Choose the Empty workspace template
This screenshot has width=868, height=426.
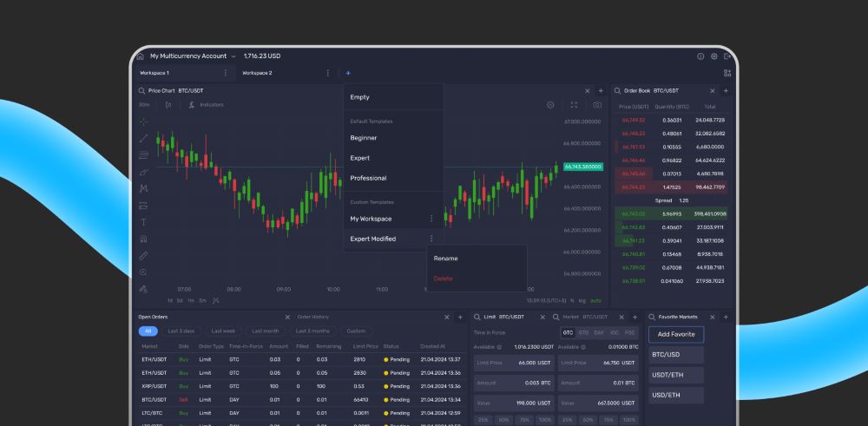[x=393, y=97]
